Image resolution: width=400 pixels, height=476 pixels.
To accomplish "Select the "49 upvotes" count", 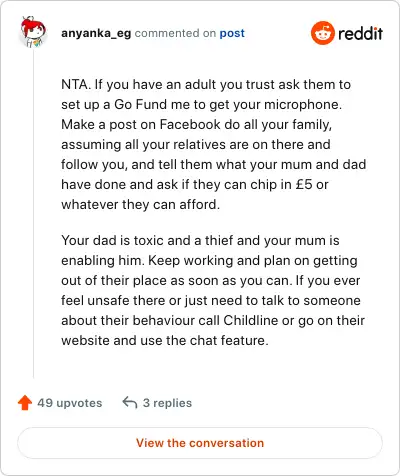I will (70, 403).
